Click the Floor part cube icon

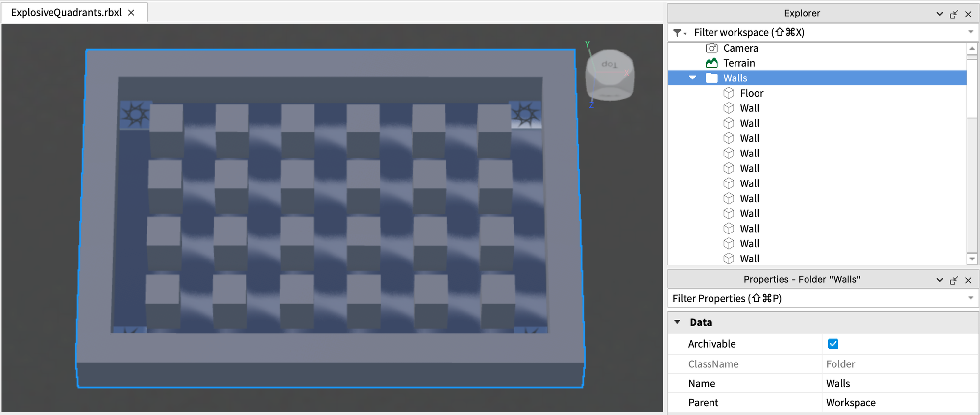(x=729, y=93)
